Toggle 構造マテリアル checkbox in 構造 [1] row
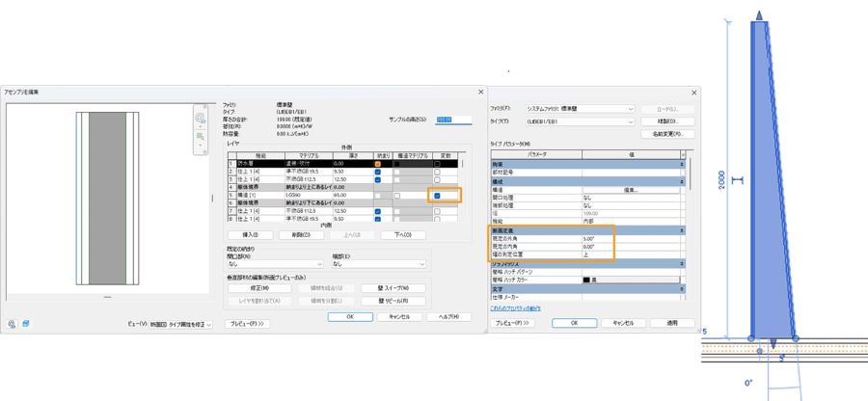This screenshot has height=401, width=868. coord(396,196)
